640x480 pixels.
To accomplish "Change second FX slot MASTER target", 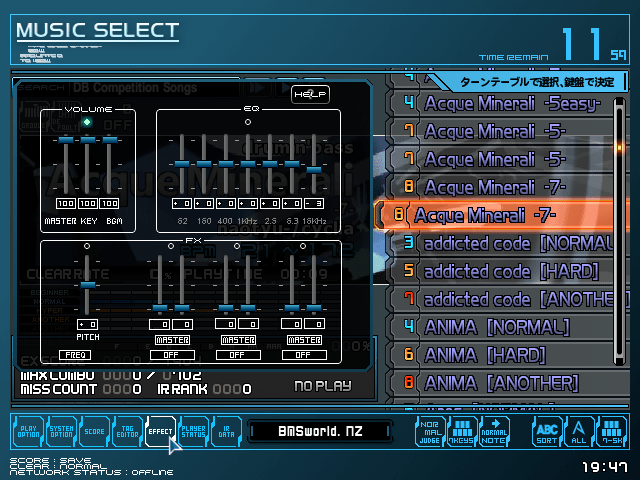I will pyautogui.click(x=238, y=340).
